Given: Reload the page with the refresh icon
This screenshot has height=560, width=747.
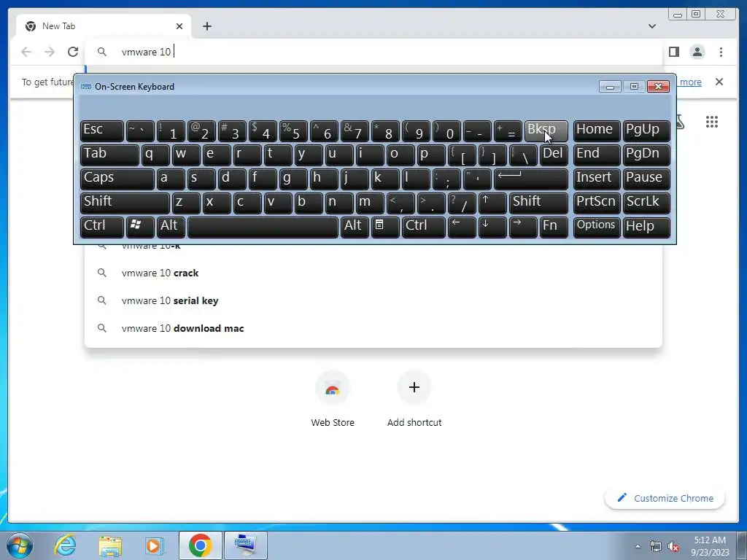Looking at the screenshot, I should (x=73, y=52).
